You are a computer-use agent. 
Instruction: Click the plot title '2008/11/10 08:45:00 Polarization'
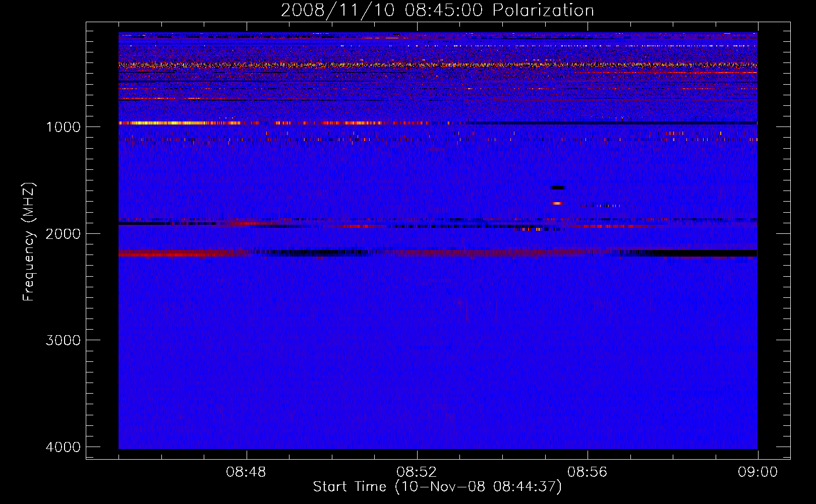(437, 10)
